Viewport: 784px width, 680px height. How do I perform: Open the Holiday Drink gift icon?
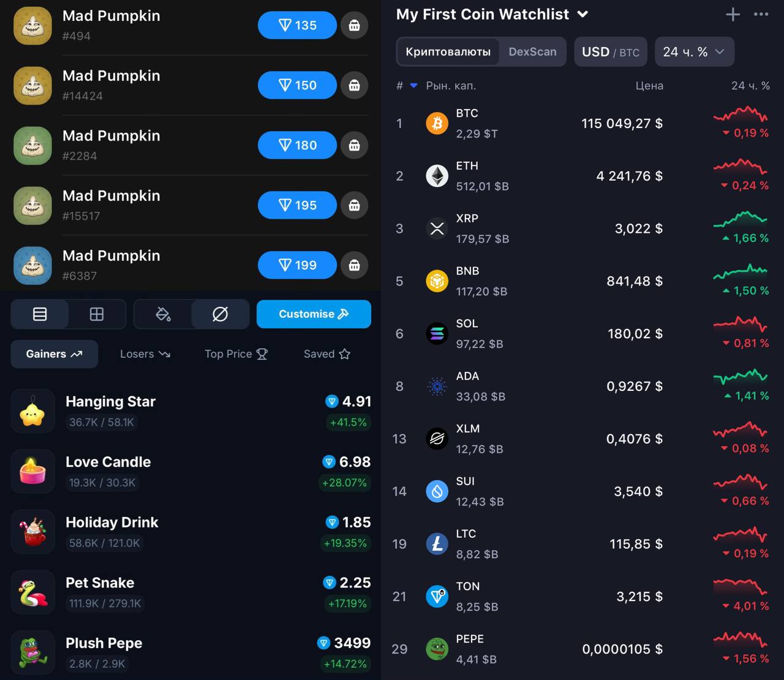point(32,532)
